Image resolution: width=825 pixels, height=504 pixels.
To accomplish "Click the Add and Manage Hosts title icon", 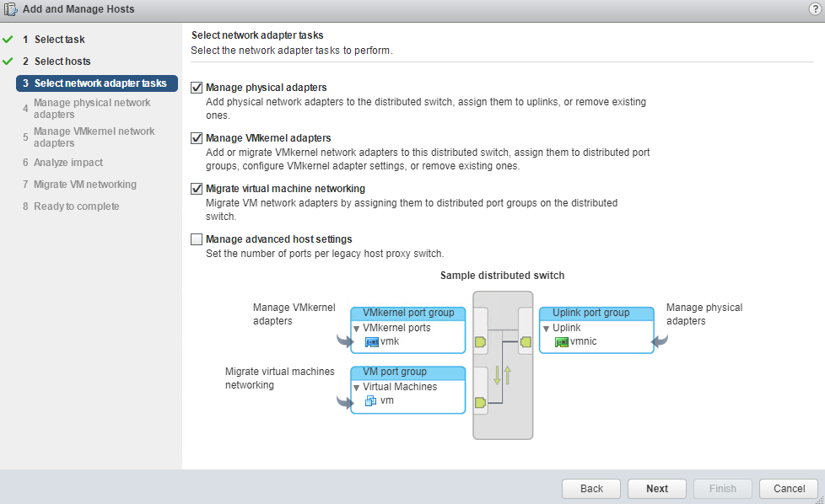I will [x=11, y=9].
